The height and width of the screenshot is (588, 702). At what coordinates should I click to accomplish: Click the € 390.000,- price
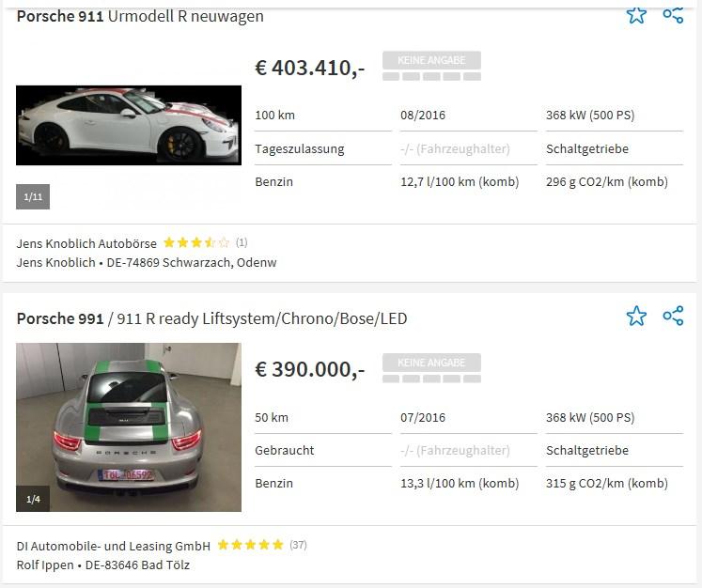(x=310, y=370)
